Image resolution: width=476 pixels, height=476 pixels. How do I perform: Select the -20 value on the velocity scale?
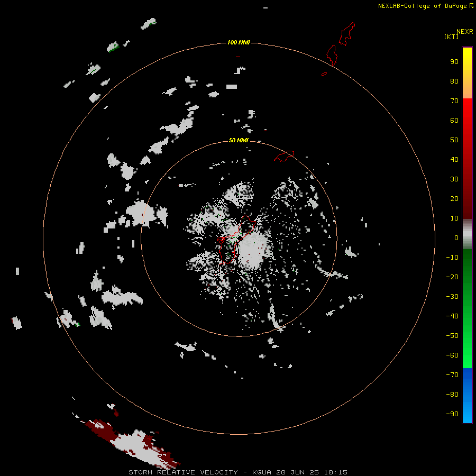[x=452, y=277]
